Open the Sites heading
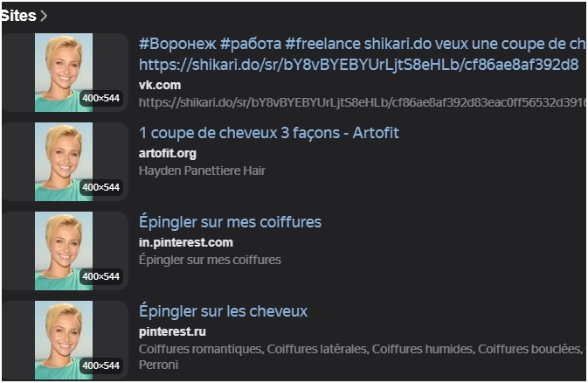The image size is (588, 383). [18, 16]
